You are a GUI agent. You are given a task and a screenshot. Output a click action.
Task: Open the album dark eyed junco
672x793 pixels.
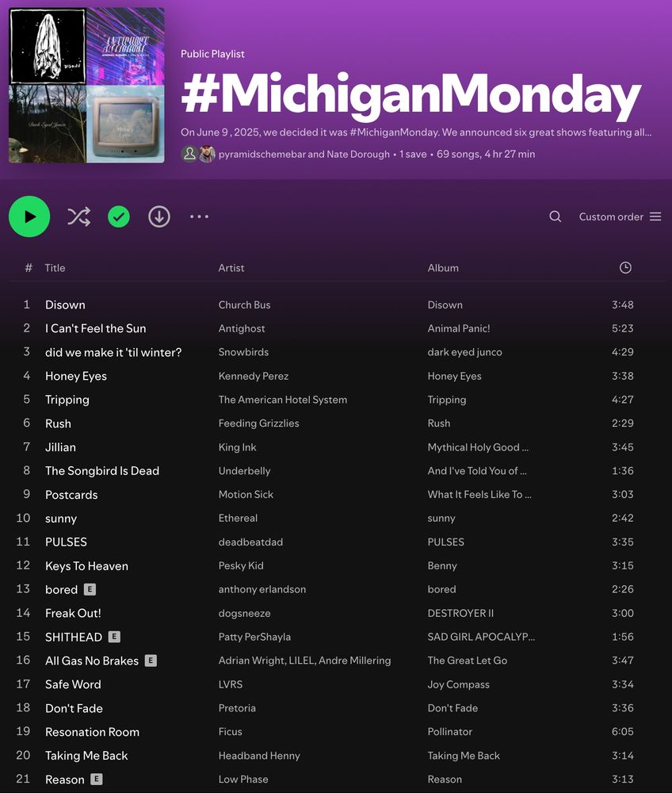click(465, 353)
